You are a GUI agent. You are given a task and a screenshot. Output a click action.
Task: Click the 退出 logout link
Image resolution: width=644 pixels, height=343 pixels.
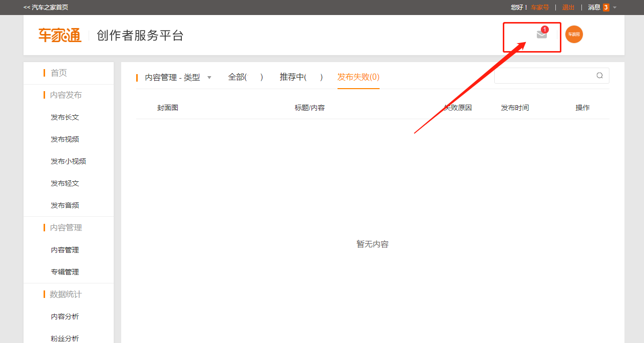tap(568, 8)
